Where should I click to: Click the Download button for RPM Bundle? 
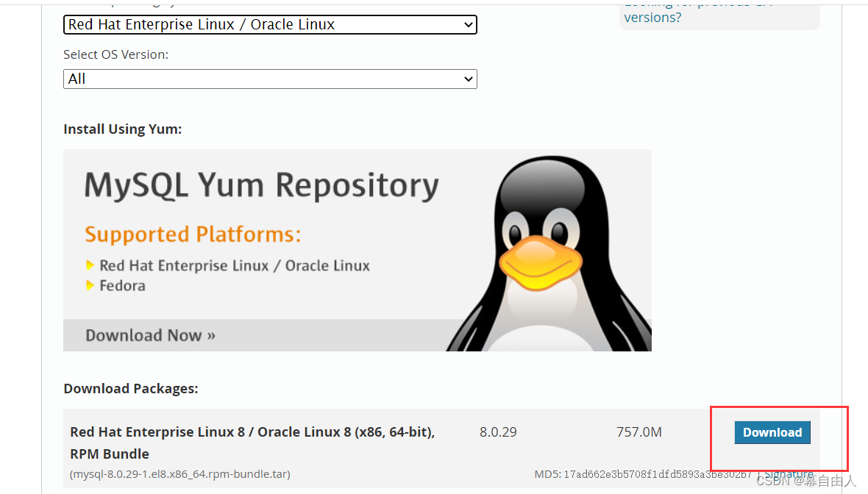772,432
